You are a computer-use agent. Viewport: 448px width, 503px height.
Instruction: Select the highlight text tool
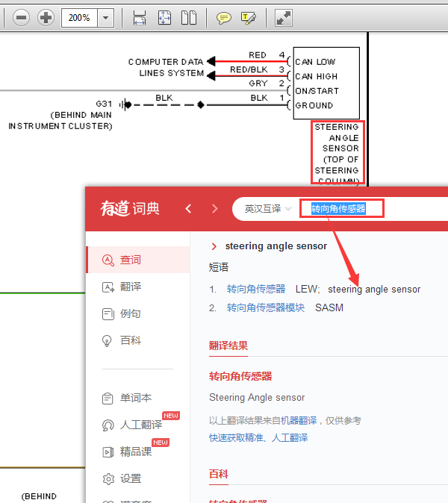248,18
